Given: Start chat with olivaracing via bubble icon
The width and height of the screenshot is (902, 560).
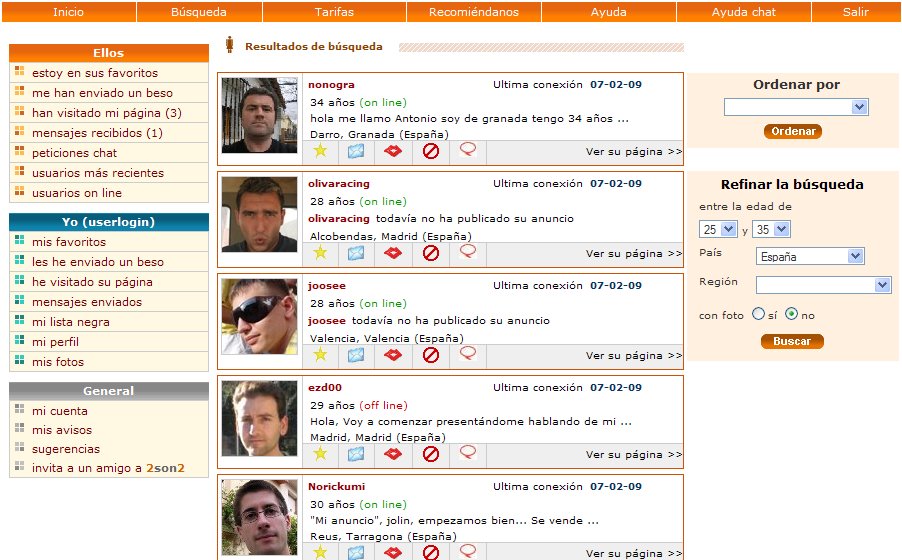Looking at the screenshot, I should [468, 252].
